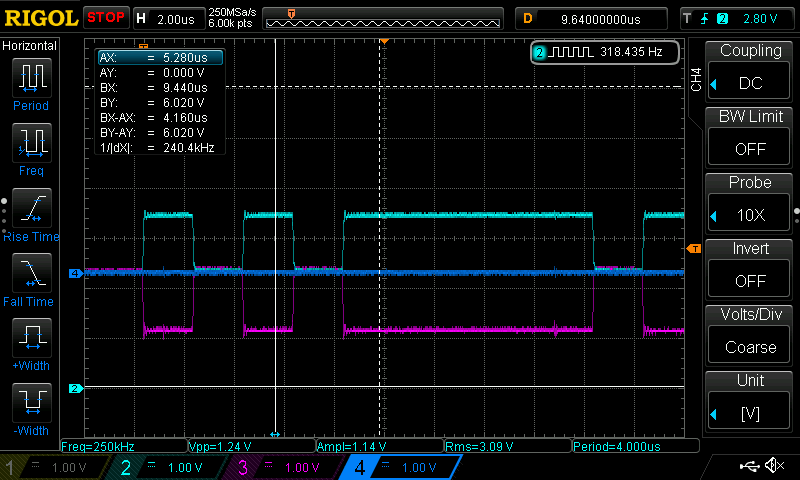Click the STOP run status indicator

[x=106, y=18]
